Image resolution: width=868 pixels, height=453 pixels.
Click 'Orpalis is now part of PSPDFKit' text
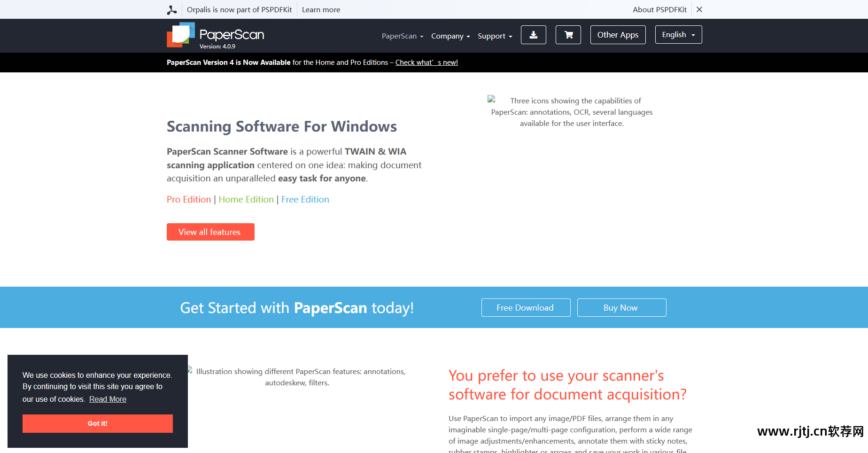239,10
